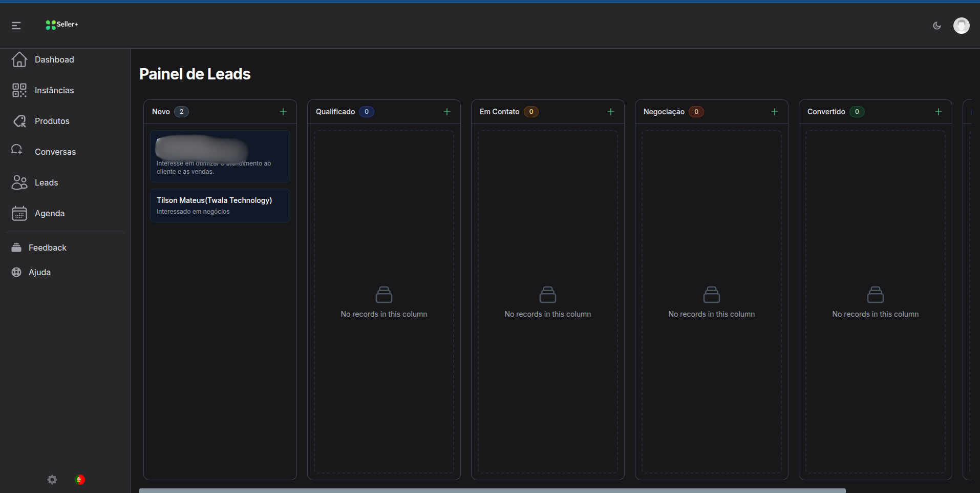The image size is (980, 493).
Task: Add a lead to the Em Contato column
Action: (611, 112)
